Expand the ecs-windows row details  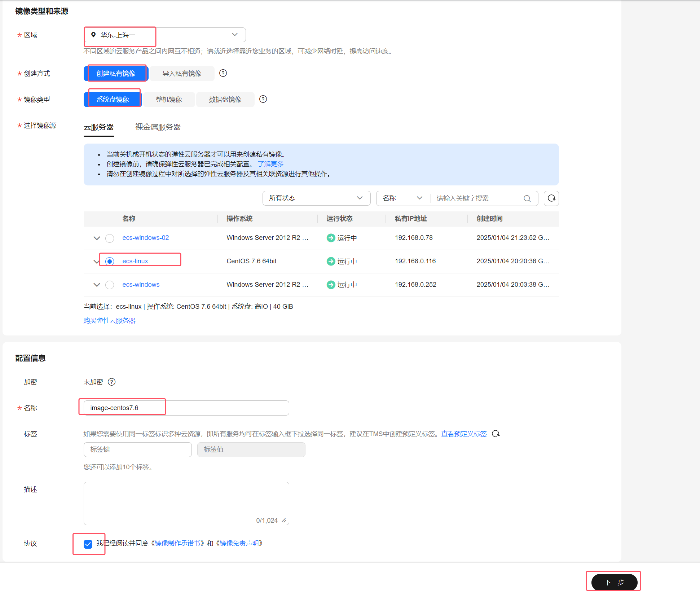coord(97,285)
